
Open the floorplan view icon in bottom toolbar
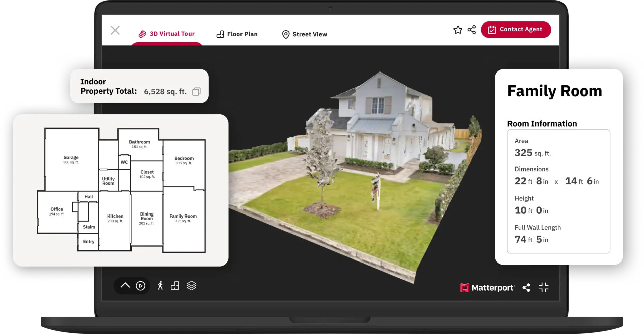pos(175,286)
